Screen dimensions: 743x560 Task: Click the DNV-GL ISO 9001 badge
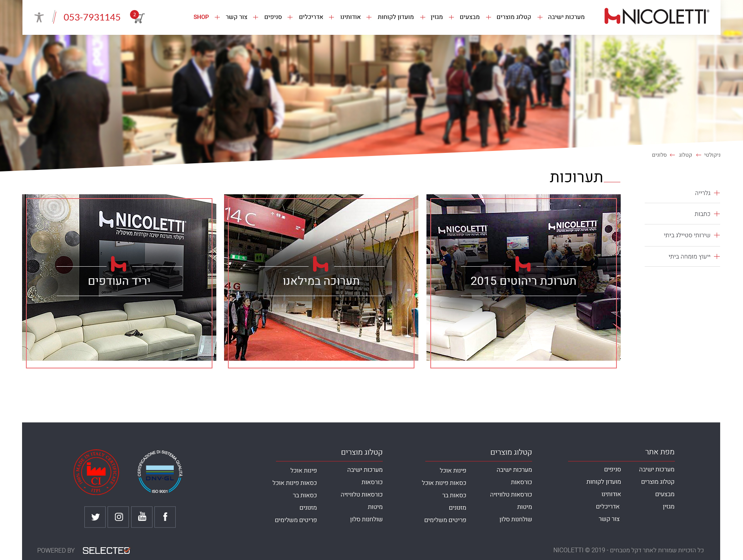click(x=160, y=472)
